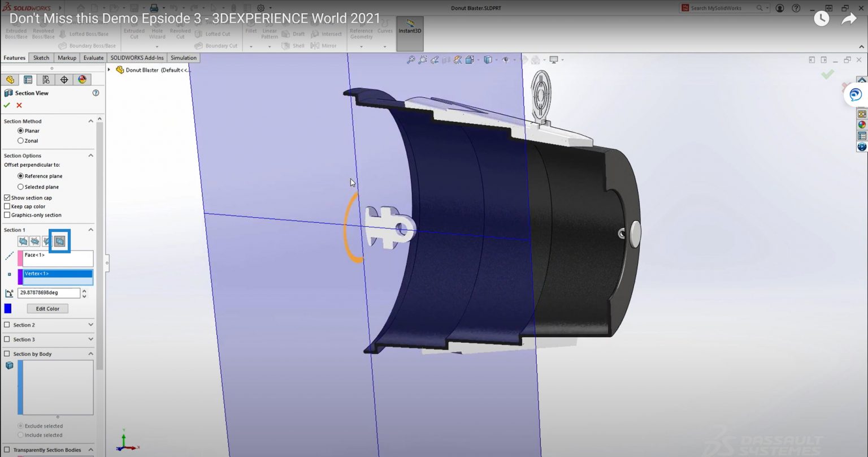The width and height of the screenshot is (868, 457).
Task: Click the Edit Color button
Action: click(x=47, y=309)
